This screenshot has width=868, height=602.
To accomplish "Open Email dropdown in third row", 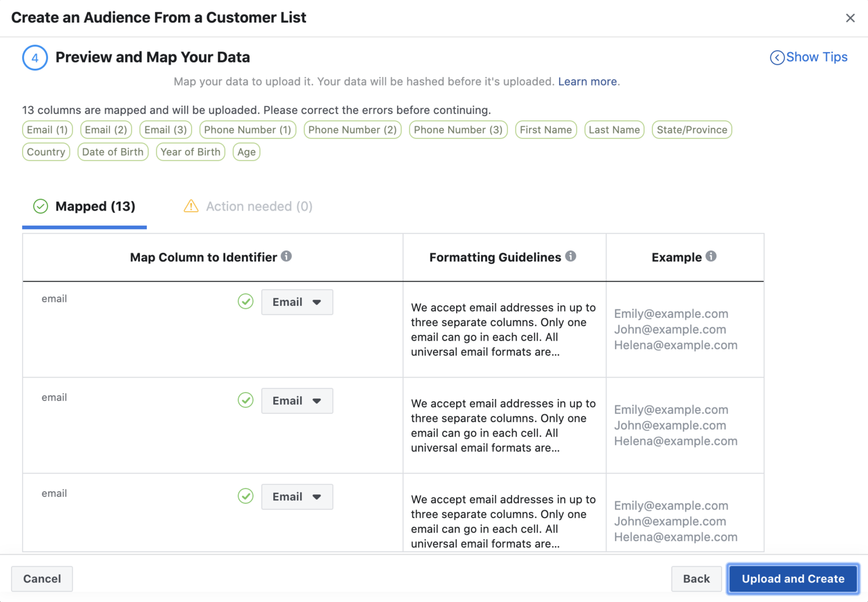I will click(x=297, y=497).
